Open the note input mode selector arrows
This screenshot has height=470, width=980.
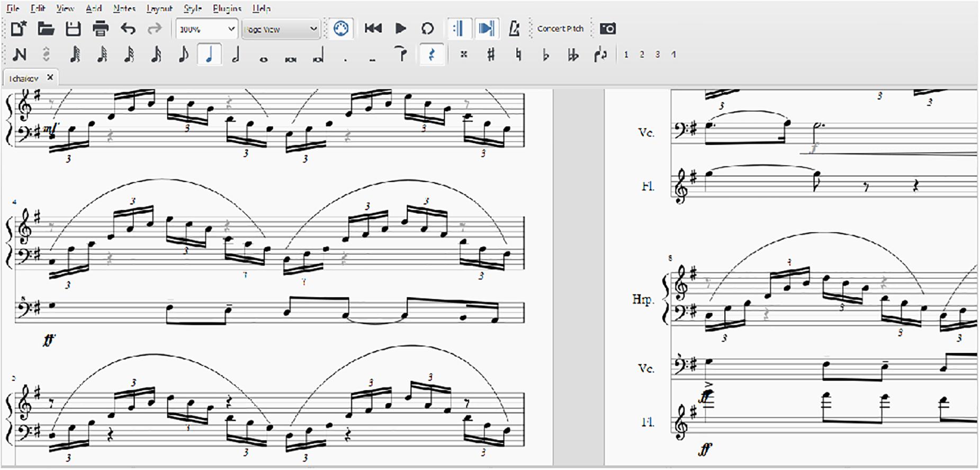46,55
